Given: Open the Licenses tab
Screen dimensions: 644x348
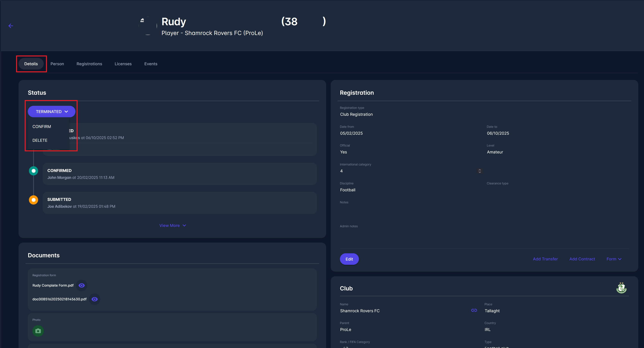Looking at the screenshot, I should pos(123,64).
